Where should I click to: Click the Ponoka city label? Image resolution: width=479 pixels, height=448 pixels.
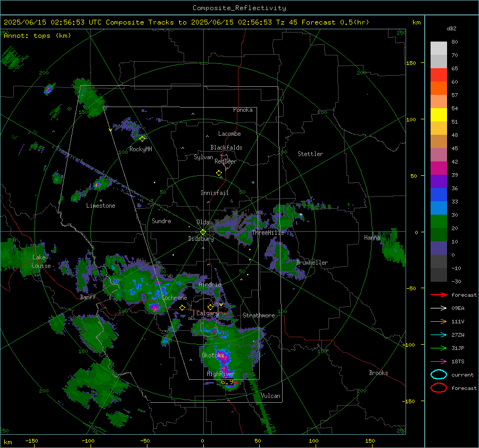243,110
